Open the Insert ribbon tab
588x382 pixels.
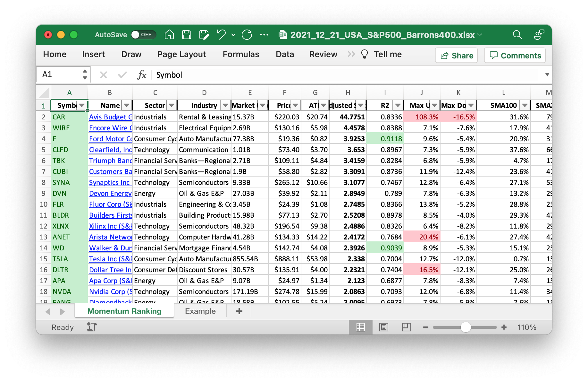[x=93, y=54]
